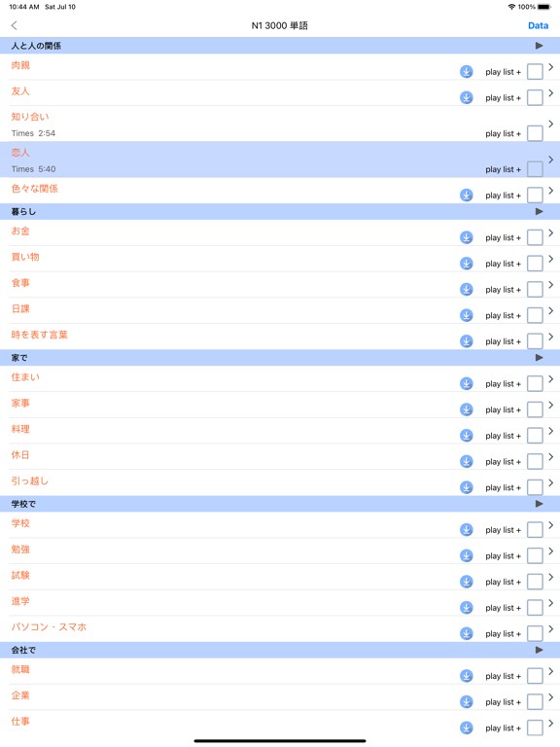560x747 pixels.
Task: Select the 'Times 5:40' label under 恋人
Action: point(33,169)
